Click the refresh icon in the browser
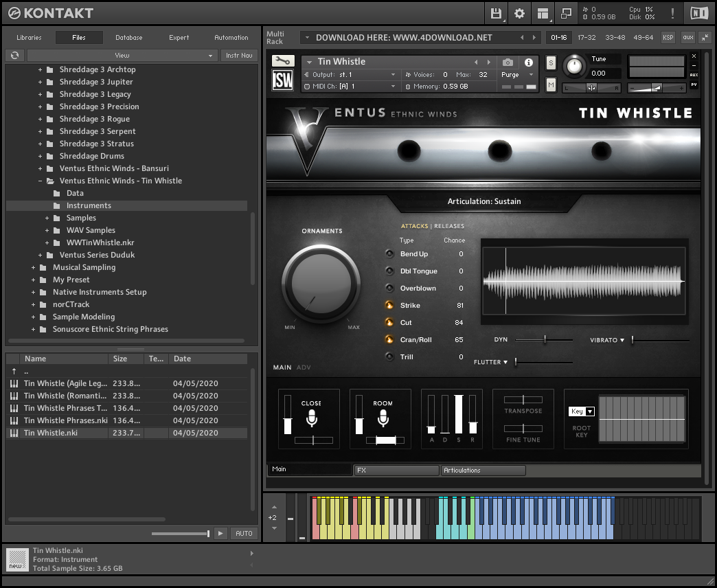The image size is (717, 588). [x=14, y=56]
